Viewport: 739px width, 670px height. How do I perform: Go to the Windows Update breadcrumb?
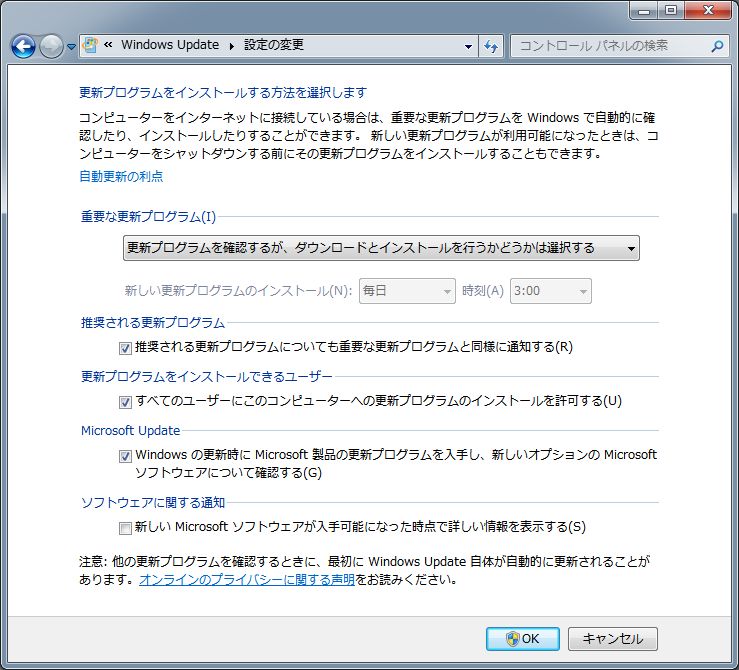(x=170, y=45)
